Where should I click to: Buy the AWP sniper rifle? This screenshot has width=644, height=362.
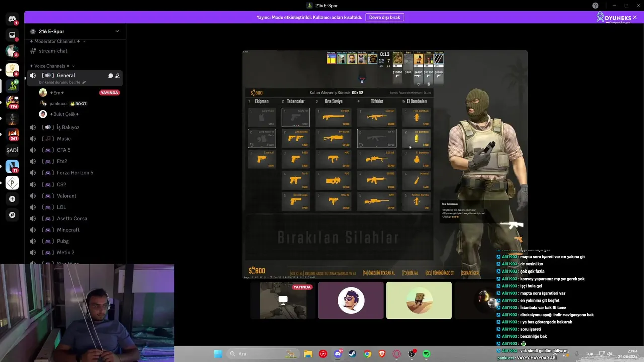377,201
